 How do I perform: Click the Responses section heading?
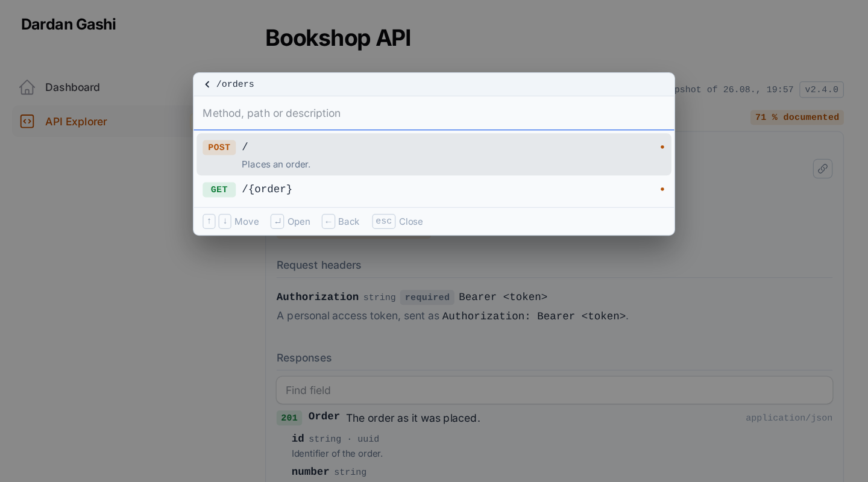pyautogui.click(x=304, y=358)
